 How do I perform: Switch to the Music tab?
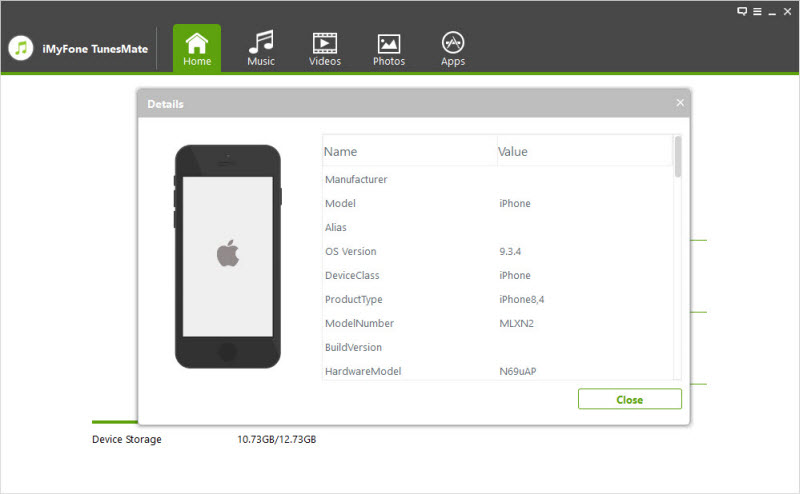[261, 48]
